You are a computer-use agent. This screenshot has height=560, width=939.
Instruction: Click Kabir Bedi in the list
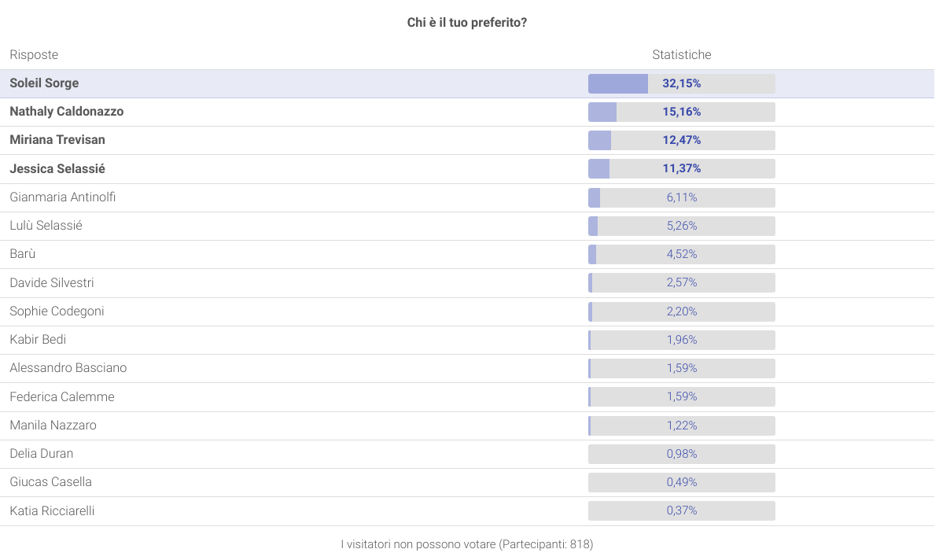click(38, 339)
